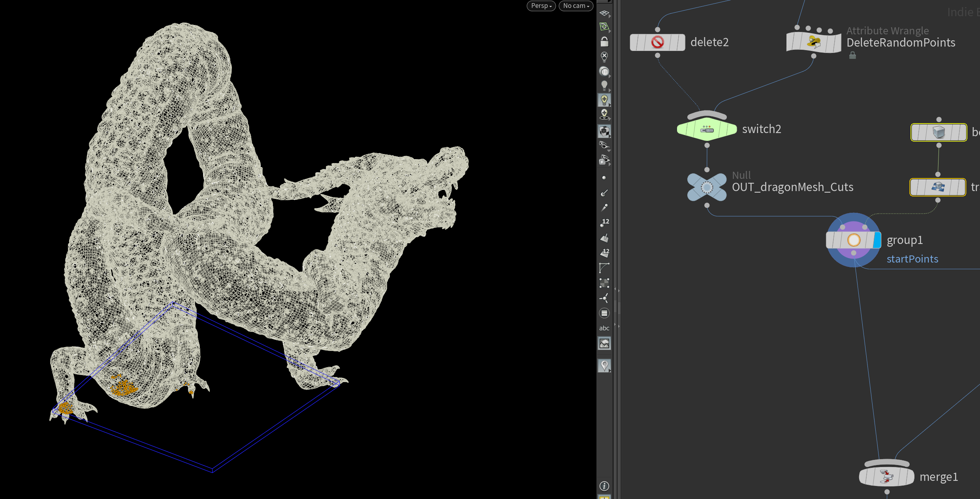Click the startPoints group label

912,259
